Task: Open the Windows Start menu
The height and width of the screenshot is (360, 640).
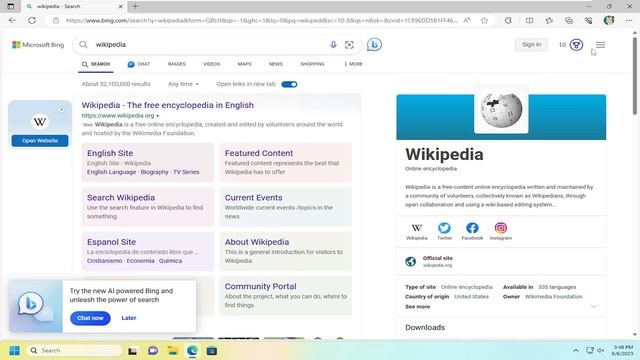Action: pyautogui.click(x=14, y=351)
